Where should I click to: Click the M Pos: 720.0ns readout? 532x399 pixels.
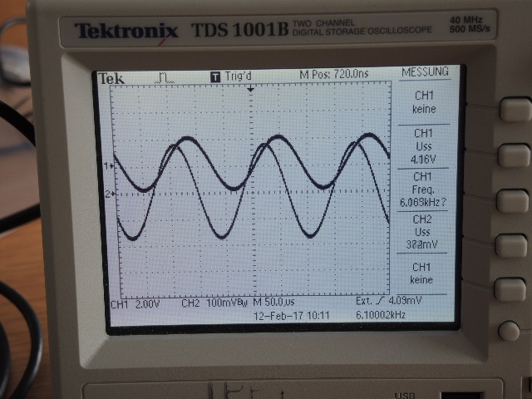(x=334, y=74)
